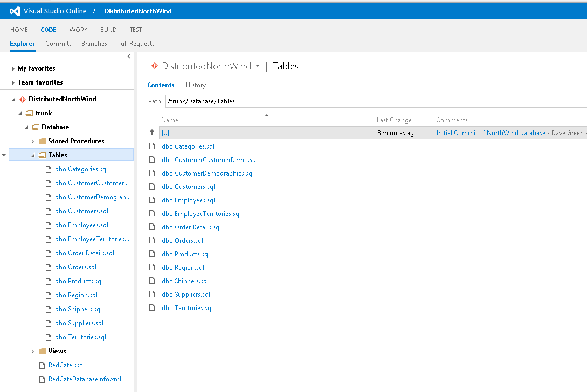Screen dimensions: 587x392
Task: Click the Path input field
Action: click(376, 101)
